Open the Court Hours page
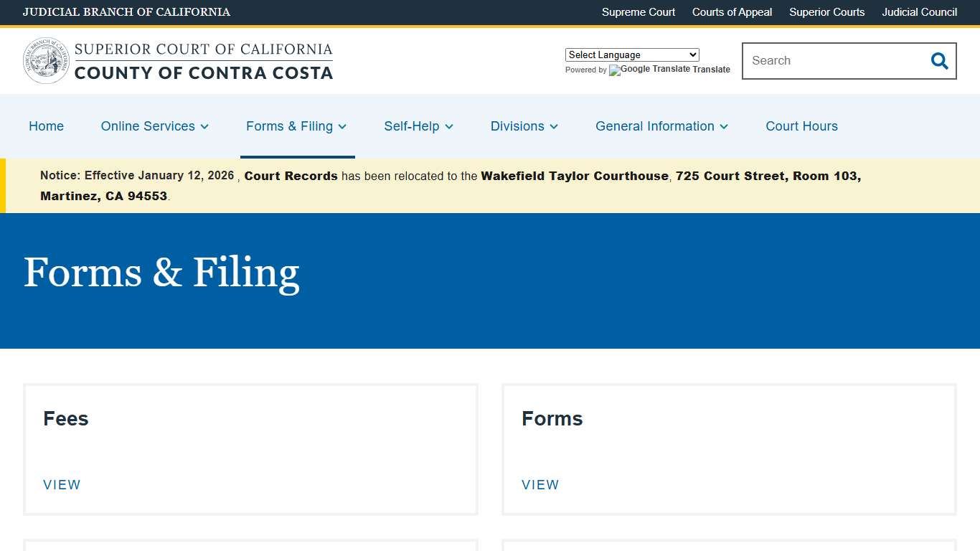 click(801, 126)
